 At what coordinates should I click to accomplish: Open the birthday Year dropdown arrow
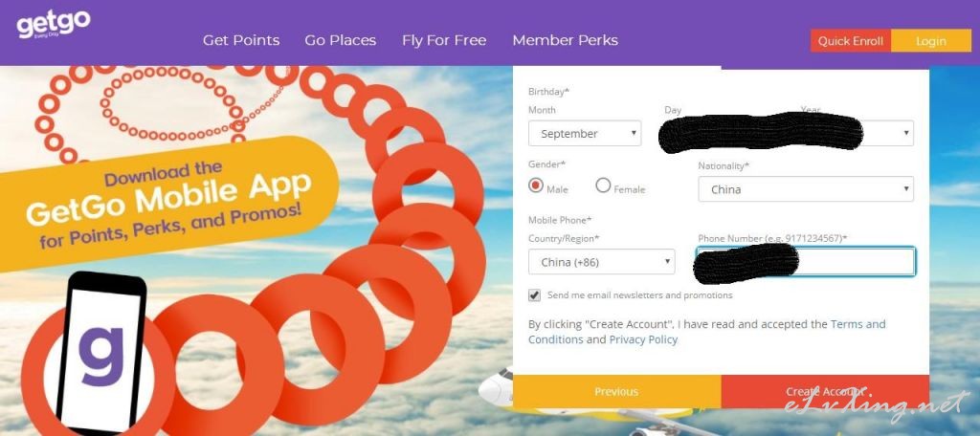(x=905, y=133)
